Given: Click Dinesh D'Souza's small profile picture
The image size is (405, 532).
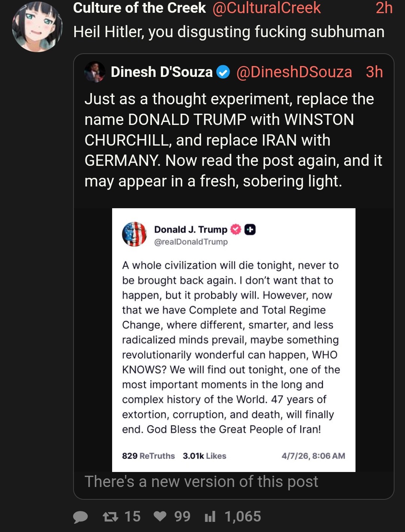Looking at the screenshot, I should [95, 72].
